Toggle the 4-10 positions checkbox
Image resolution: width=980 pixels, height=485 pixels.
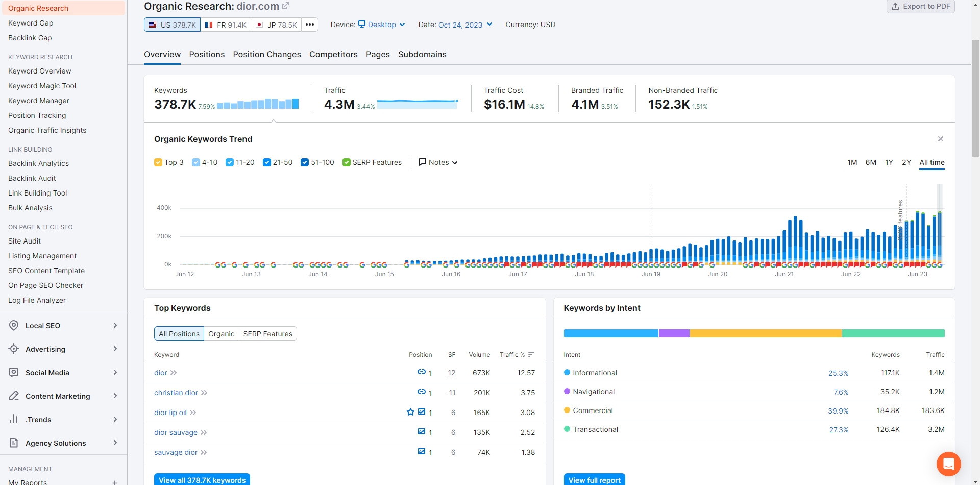point(196,162)
